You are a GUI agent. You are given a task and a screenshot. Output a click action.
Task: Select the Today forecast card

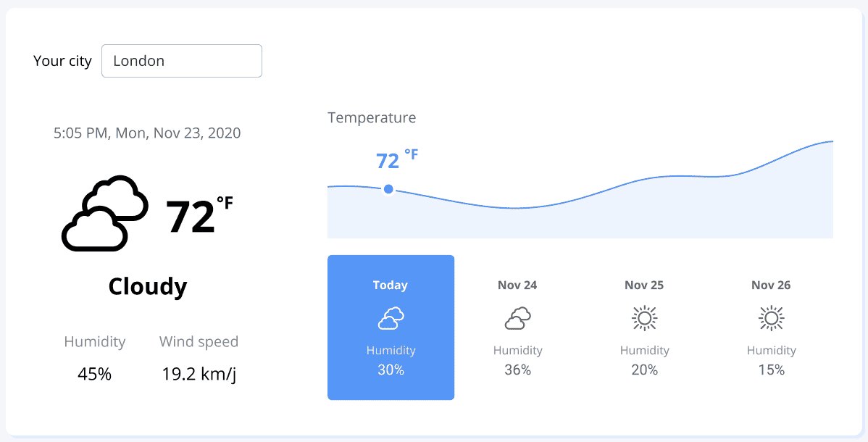tap(391, 328)
